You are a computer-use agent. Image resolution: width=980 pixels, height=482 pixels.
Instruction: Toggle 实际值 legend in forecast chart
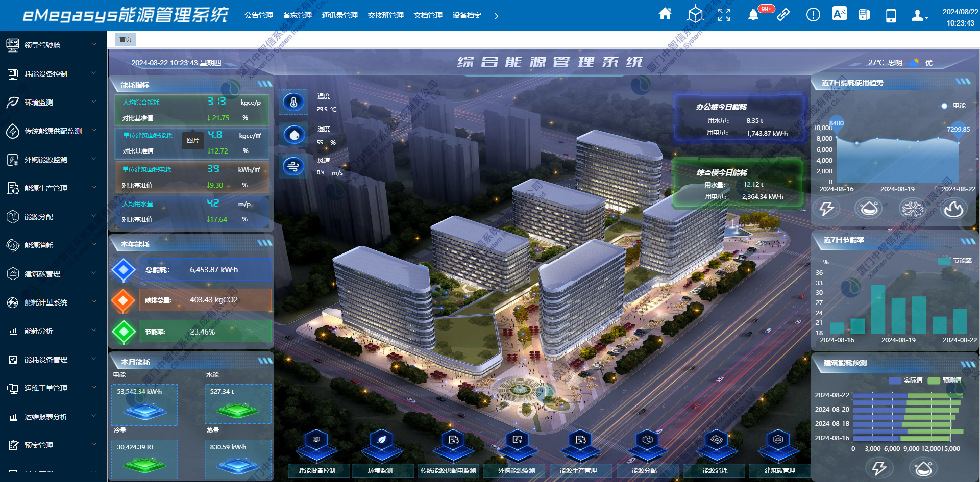[905, 380]
